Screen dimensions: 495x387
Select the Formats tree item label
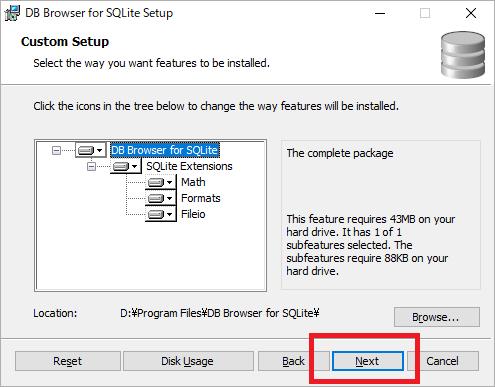[x=201, y=198]
